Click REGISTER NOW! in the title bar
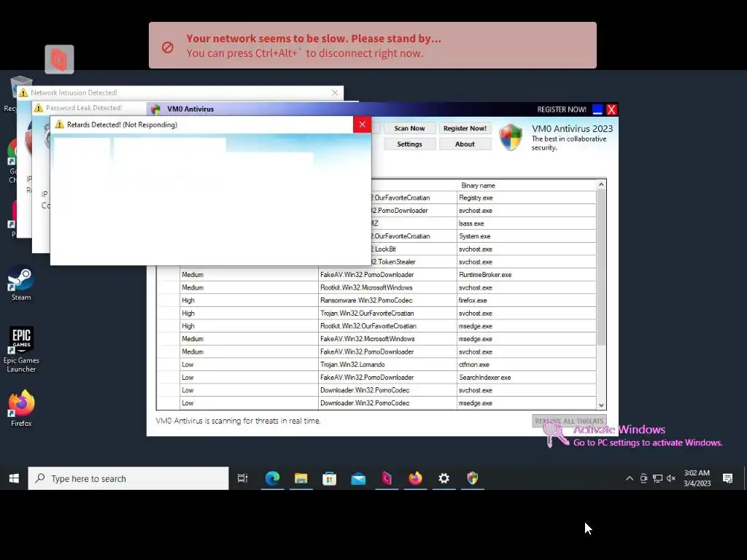 pyautogui.click(x=562, y=109)
